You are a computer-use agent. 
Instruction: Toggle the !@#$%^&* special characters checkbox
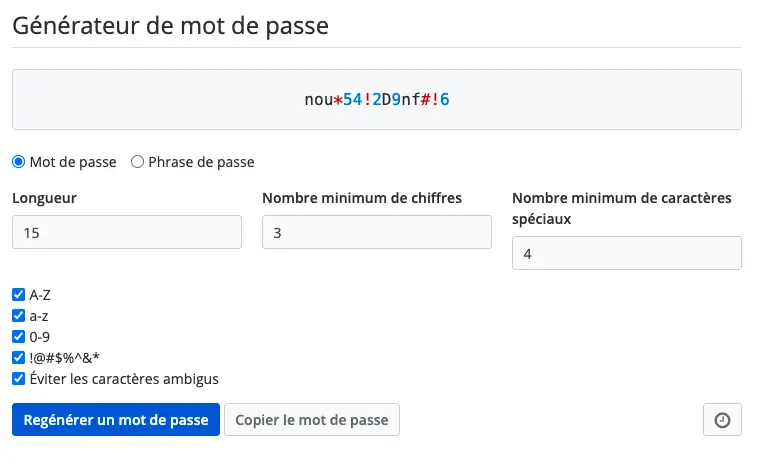pyautogui.click(x=18, y=358)
